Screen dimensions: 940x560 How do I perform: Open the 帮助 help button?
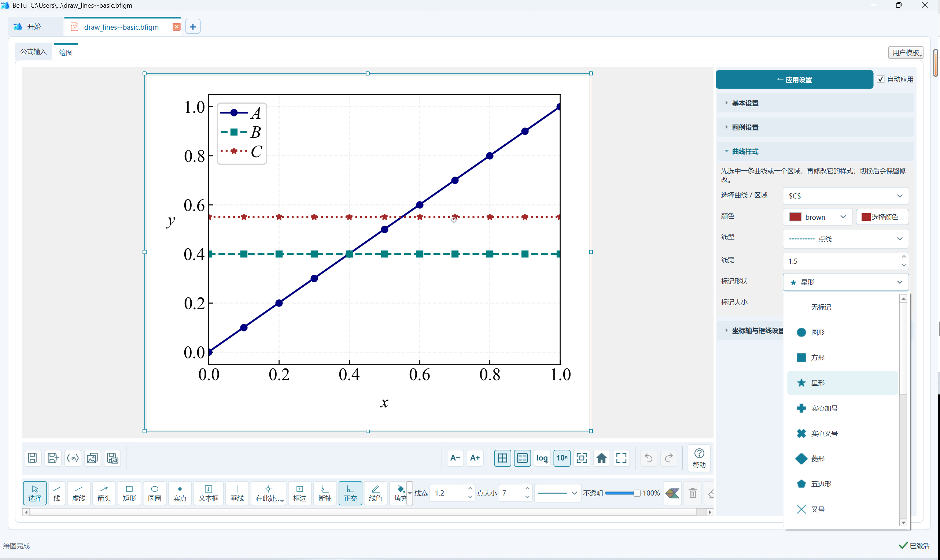click(x=699, y=458)
